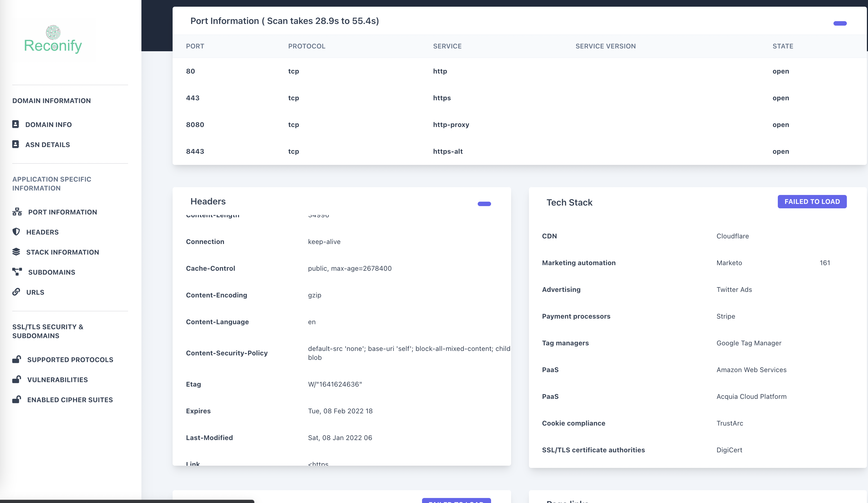This screenshot has width=868, height=503.
Task: Collapse the Port Information card
Action: [x=840, y=23]
